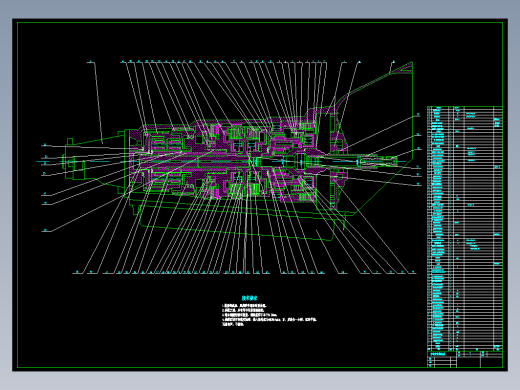This screenshot has height=390, width=520.
Task: Select the bottom row of part number balloons
Action: [x=244, y=273]
